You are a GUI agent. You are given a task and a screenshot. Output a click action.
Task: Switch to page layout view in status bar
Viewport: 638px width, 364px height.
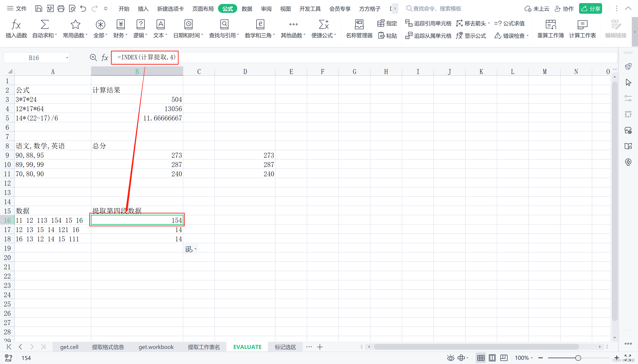pyautogui.click(x=492, y=358)
